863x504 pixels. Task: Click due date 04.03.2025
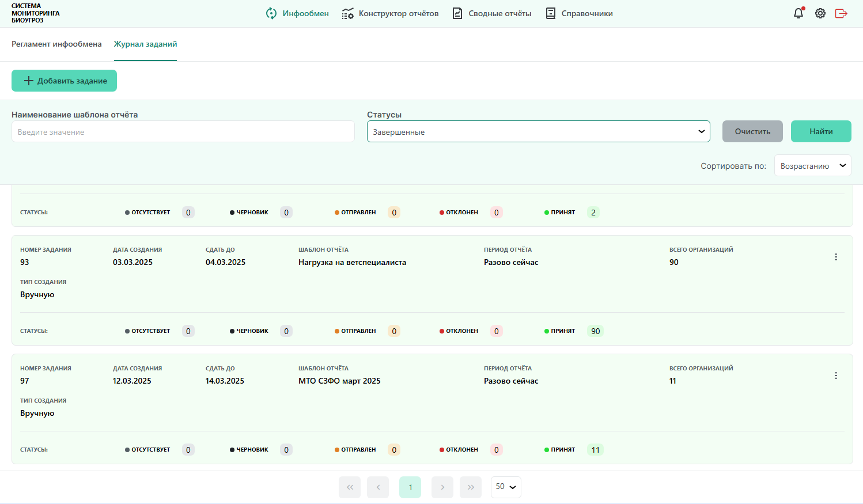[225, 263]
